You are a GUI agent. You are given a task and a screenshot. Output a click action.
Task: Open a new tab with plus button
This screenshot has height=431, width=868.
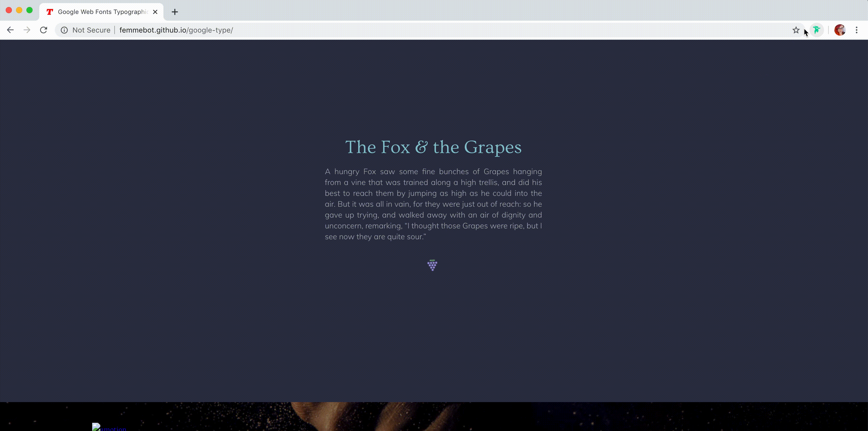[175, 12]
